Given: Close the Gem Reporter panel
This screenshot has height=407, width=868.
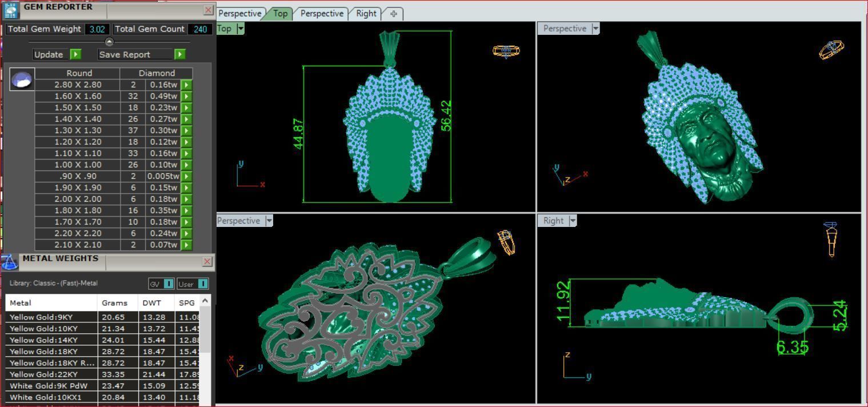Looking at the screenshot, I should click(208, 10).
